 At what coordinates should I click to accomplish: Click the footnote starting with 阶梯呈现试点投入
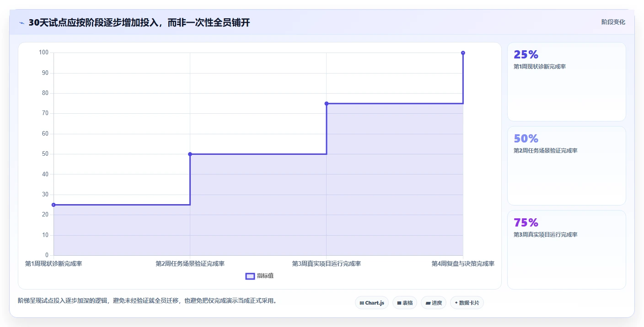[147, 301]
